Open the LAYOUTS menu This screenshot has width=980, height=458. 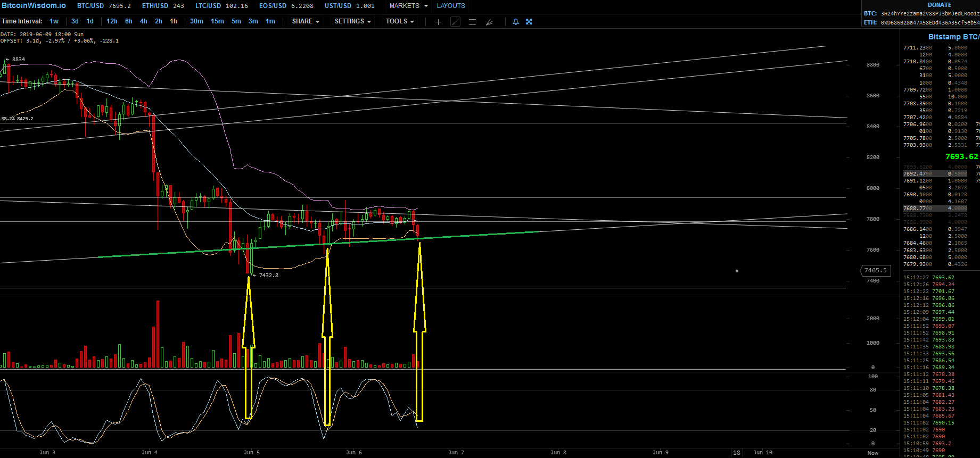coord(451,6)
